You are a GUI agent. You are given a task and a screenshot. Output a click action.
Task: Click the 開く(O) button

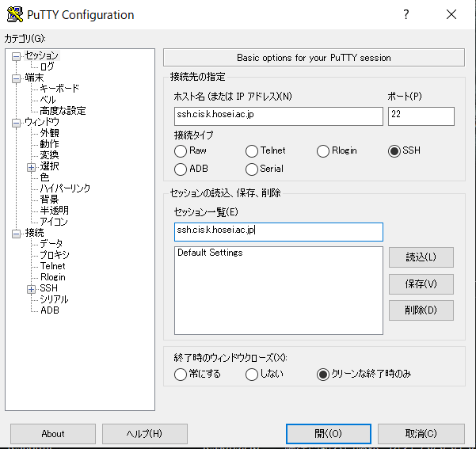(x=327, y=433)
